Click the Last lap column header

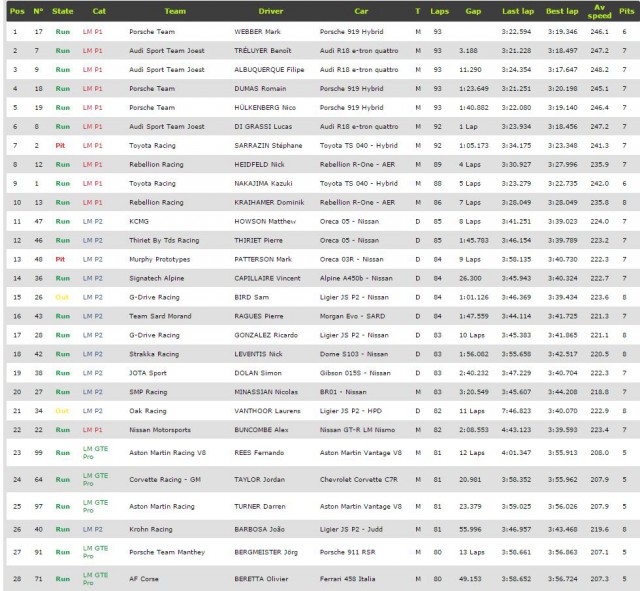point(518,11)
